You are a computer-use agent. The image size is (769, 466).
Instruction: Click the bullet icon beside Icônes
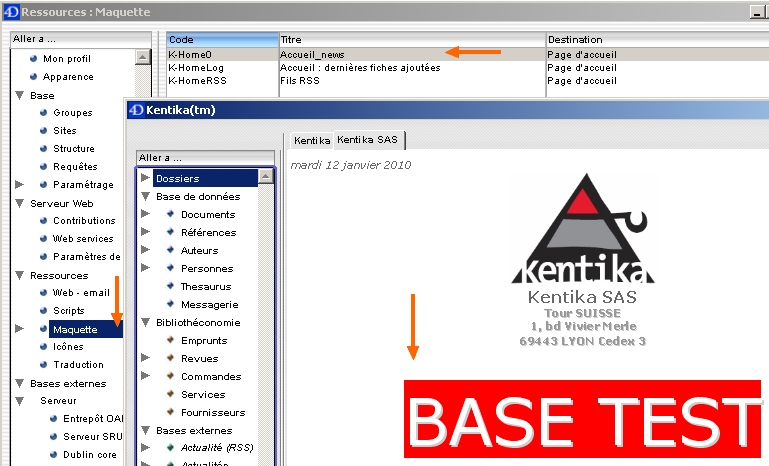(44, 346)
